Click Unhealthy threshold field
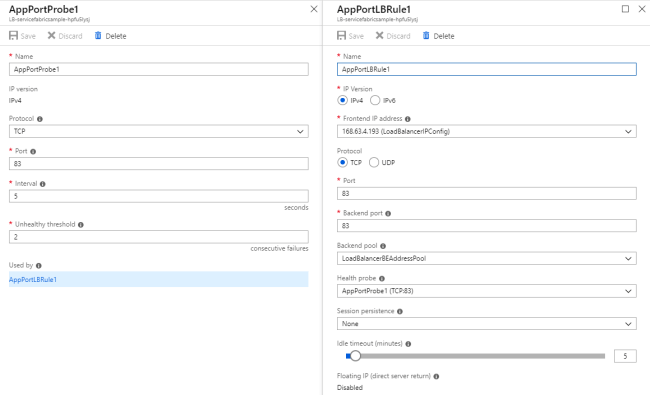This screenshot has width=650, height=395. pyautogui.click(x=159, y=237)
